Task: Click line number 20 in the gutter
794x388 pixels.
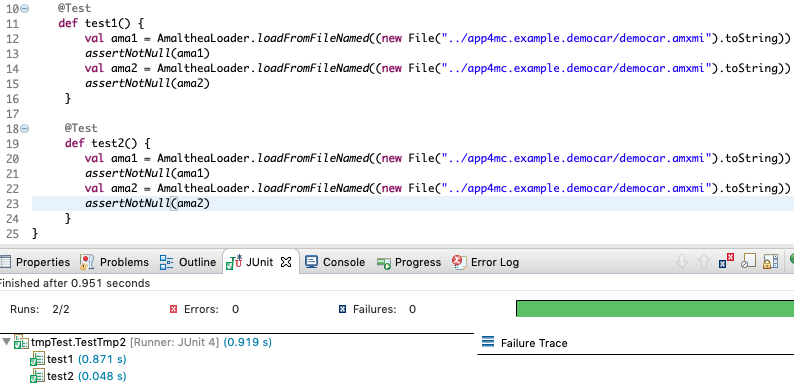Action: [x=13, y=159]
